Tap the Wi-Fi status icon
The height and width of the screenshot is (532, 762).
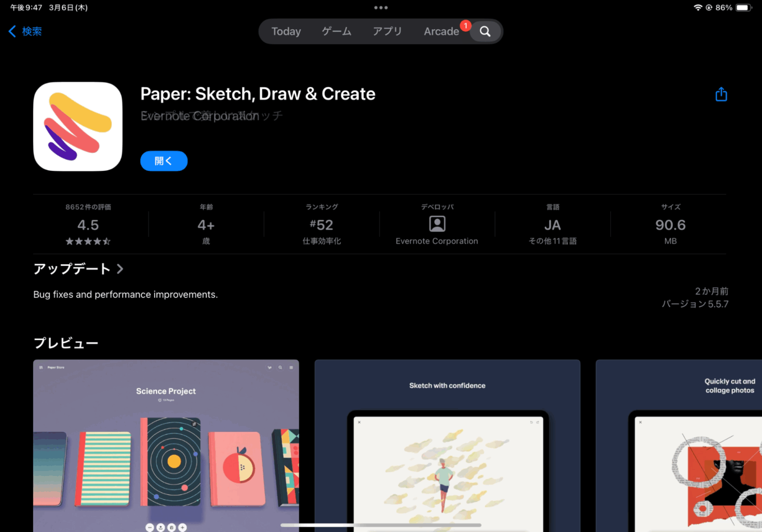tap(698, 7)
